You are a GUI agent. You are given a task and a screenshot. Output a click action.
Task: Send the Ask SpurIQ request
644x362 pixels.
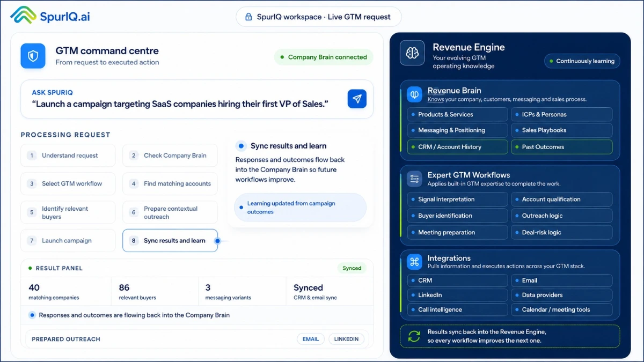pos(357,99)
